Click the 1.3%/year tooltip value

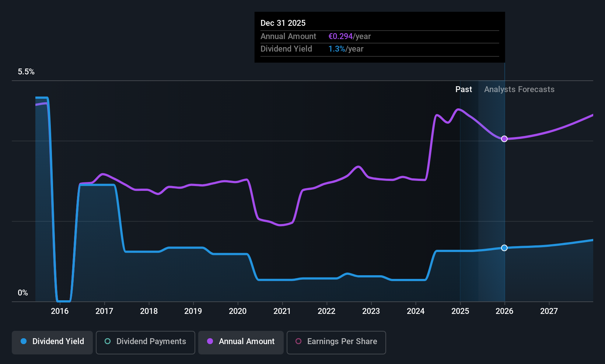[346, 49]
